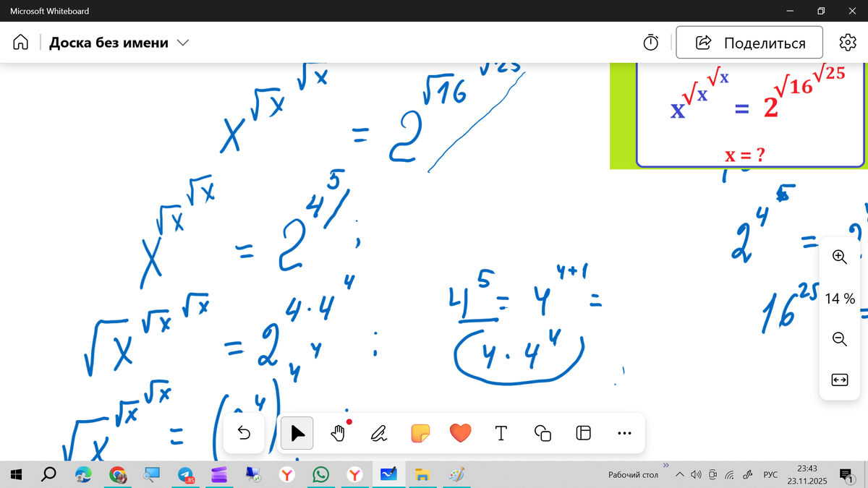
Task: Open the clock showing 23:43
Action: pyautogui.click(x=807, y=474)
